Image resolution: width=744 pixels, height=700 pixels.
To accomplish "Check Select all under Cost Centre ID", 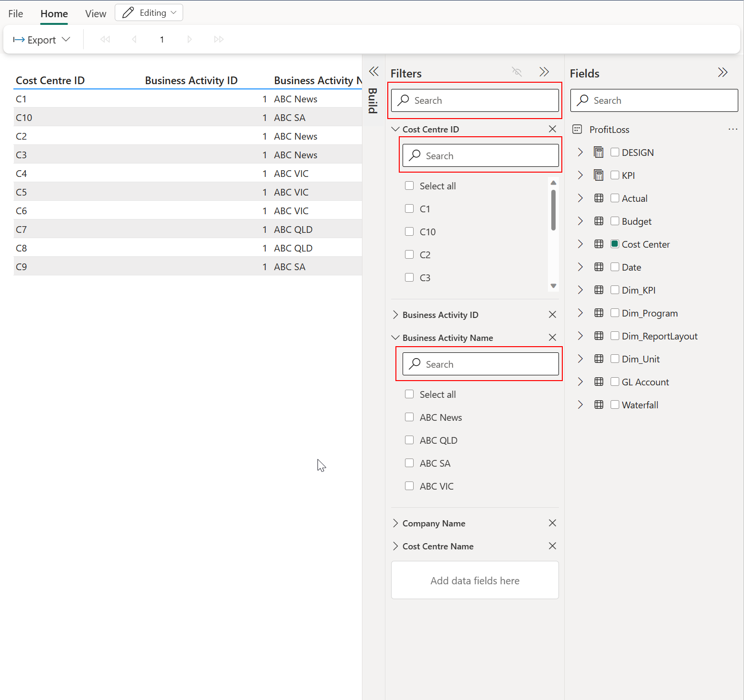I will point(409,186).
